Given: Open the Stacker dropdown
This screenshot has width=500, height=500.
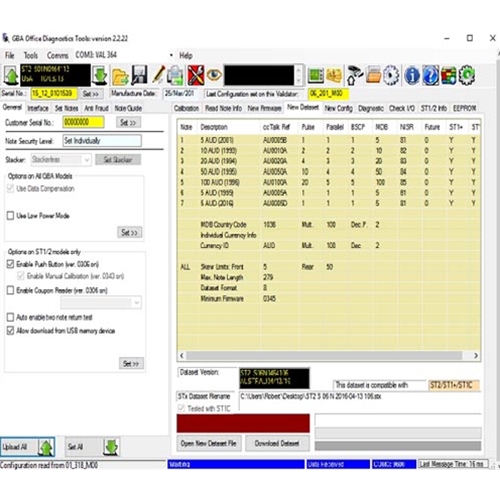Looking at the screenshot, I should [x=61, y=160].
